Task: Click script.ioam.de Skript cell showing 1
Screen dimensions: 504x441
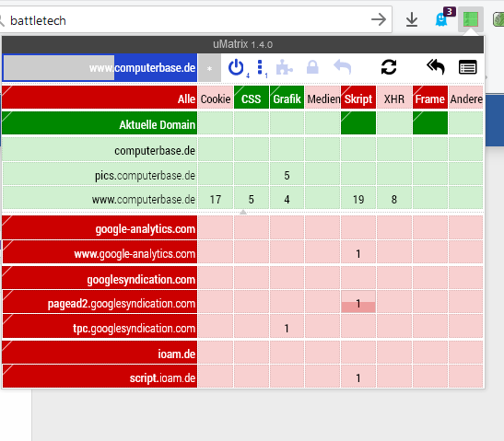Action: pos(358,377)
